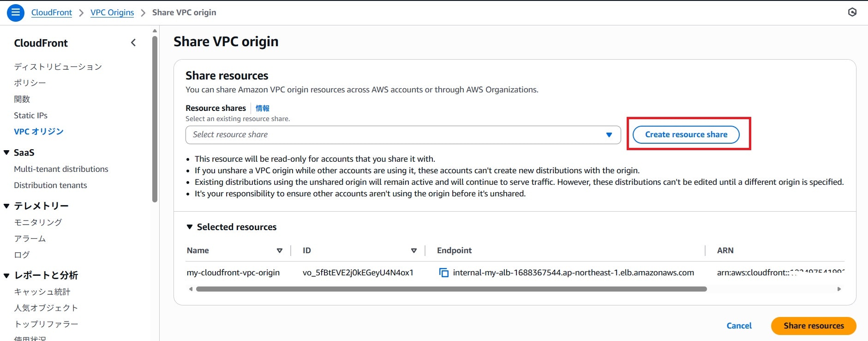Collapse the テレメトリー navigation group
Screen dimensions: 868x341
pos(6,206)
